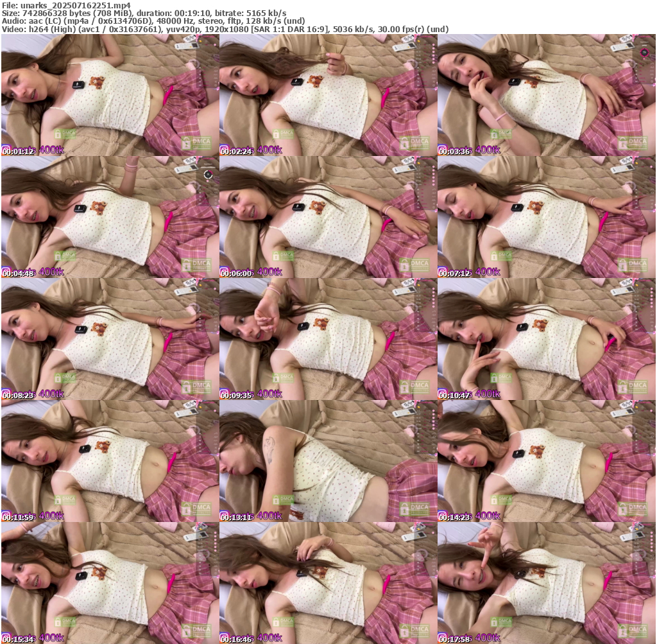Select the frame at timestamp 00:06:00
Viewport: 657px width, 644px height.
[328, 217]
